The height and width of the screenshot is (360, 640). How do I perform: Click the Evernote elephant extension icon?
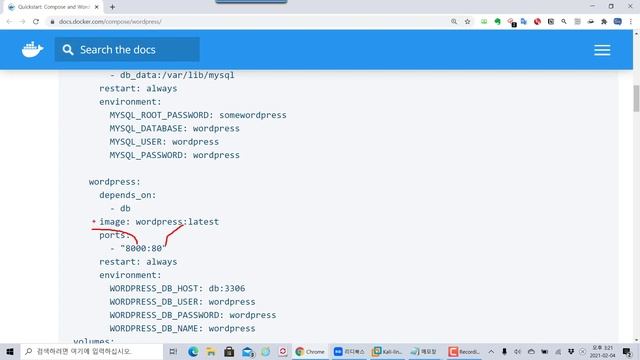click(x=497, y=21)
